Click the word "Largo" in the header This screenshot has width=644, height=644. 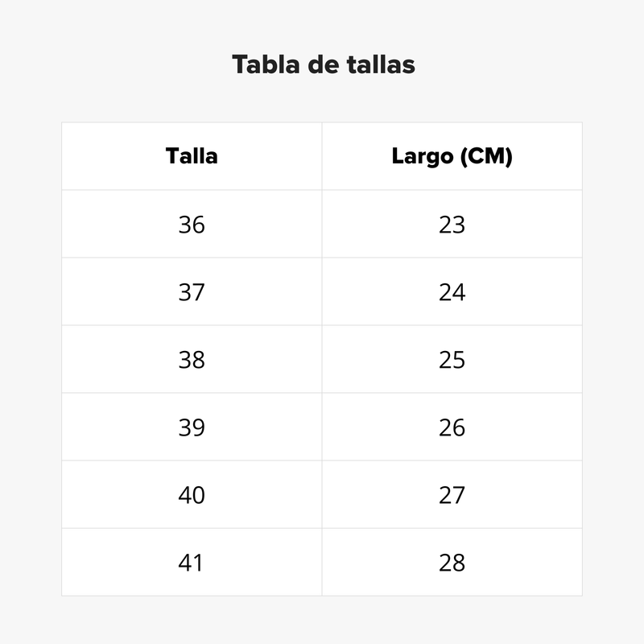click(x=423, y=156)
